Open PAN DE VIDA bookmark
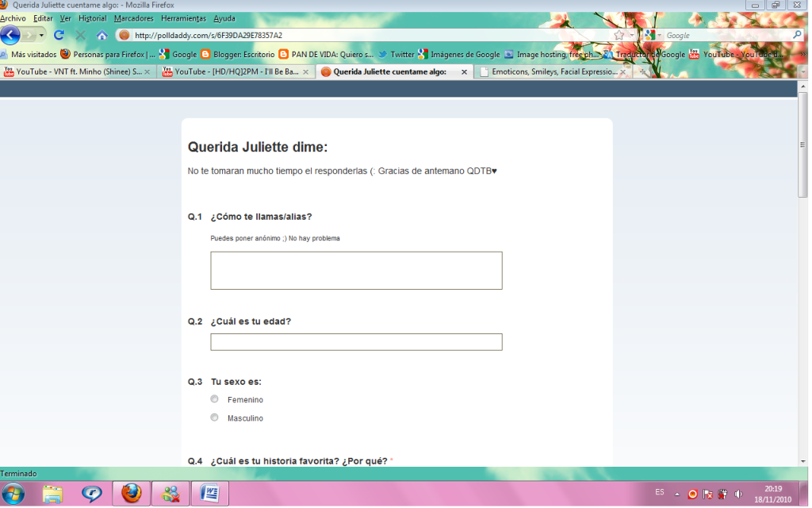Image resolution: width=812 pixels, height=508 pixels. click(x=326, y=55)
